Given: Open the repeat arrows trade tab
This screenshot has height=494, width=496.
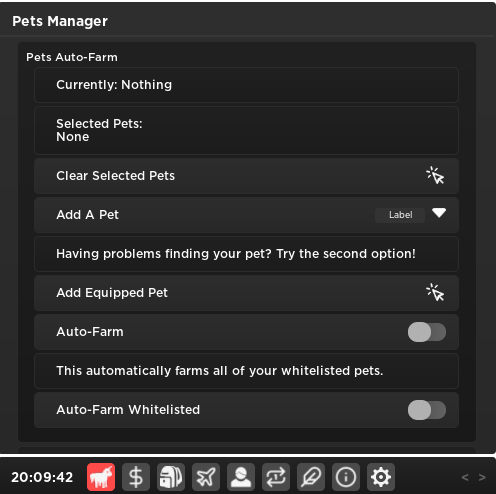Looking at the screenshot, I should click(276, 477).
